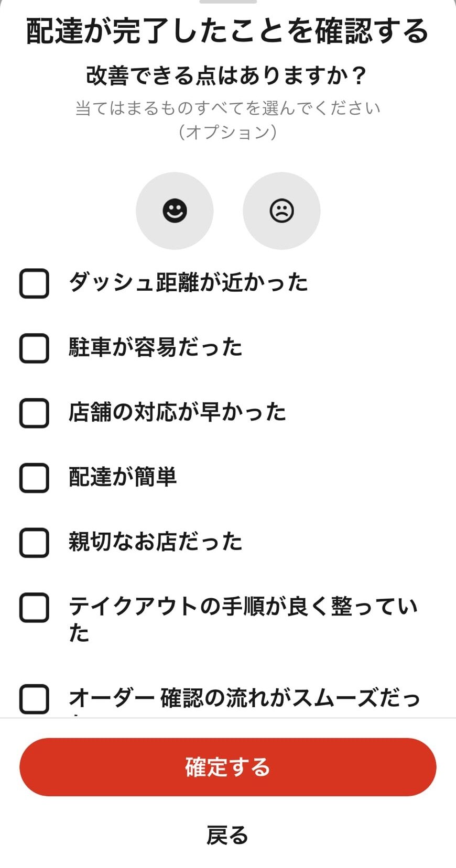Tap the happy smiley face icon

coord(175,211)
